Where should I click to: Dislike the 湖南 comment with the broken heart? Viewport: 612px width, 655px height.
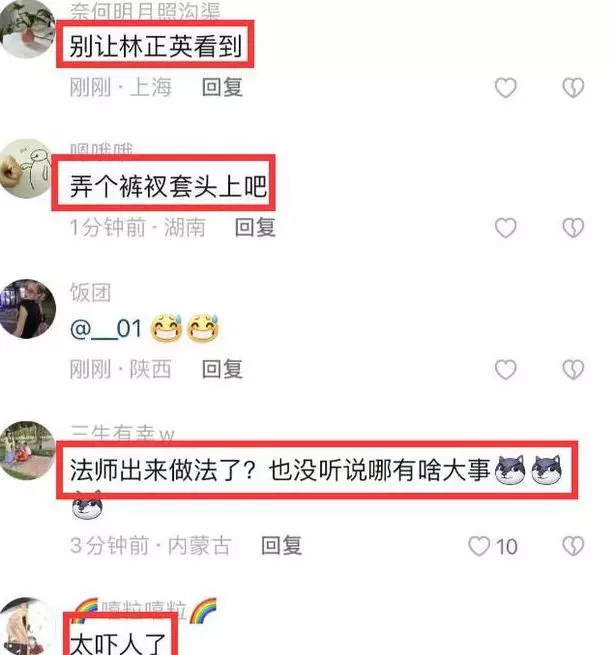[x=573, y=228]
